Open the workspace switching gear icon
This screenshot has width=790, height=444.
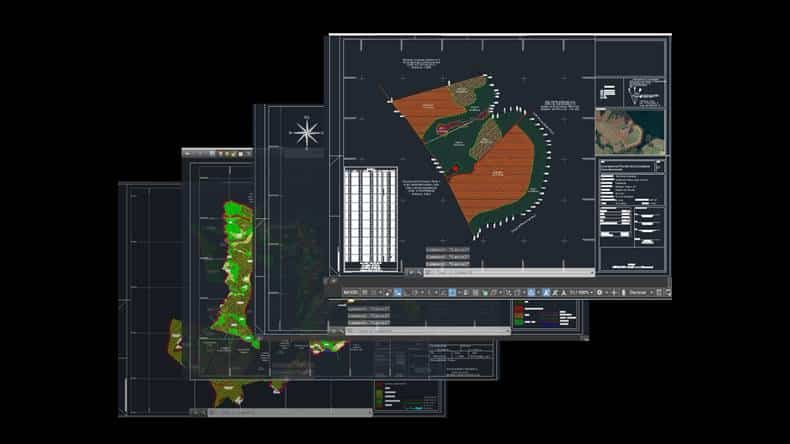tap(599, 292)
